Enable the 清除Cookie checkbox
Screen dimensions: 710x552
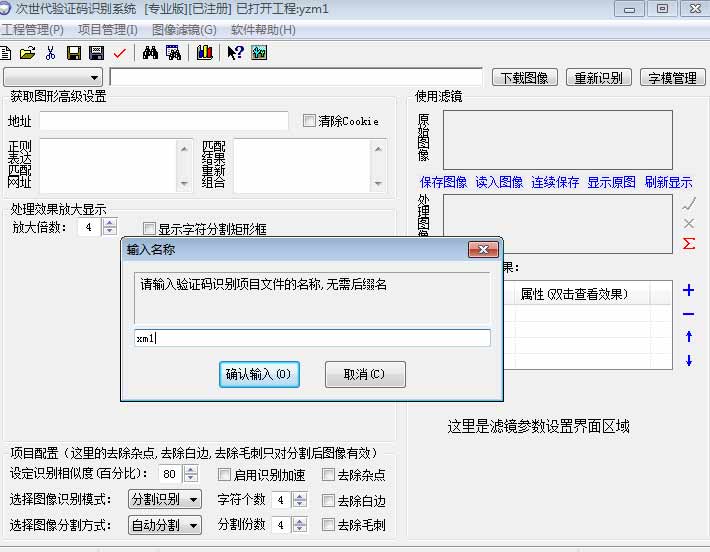[310, 121]
